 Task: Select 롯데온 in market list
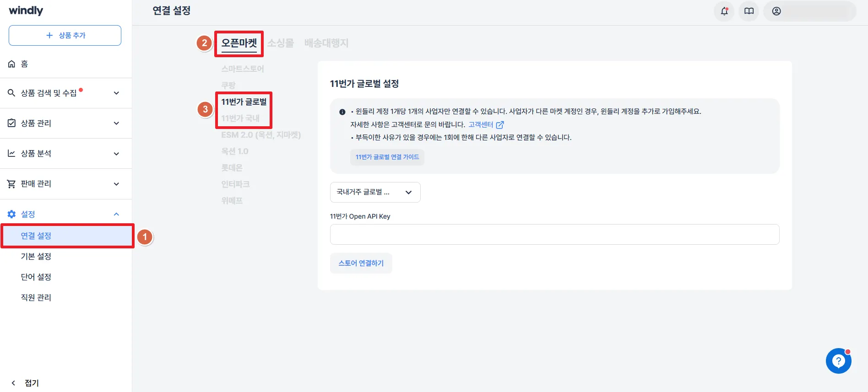pyautogui.click(x=232, y=167)
